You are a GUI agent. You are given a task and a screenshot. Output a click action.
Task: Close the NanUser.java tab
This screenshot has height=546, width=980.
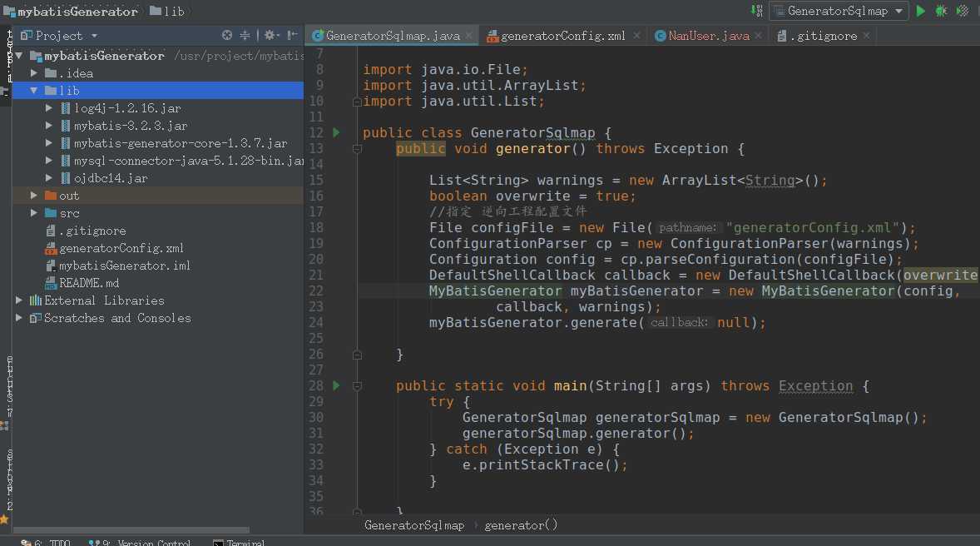click(x=758, y=37)
